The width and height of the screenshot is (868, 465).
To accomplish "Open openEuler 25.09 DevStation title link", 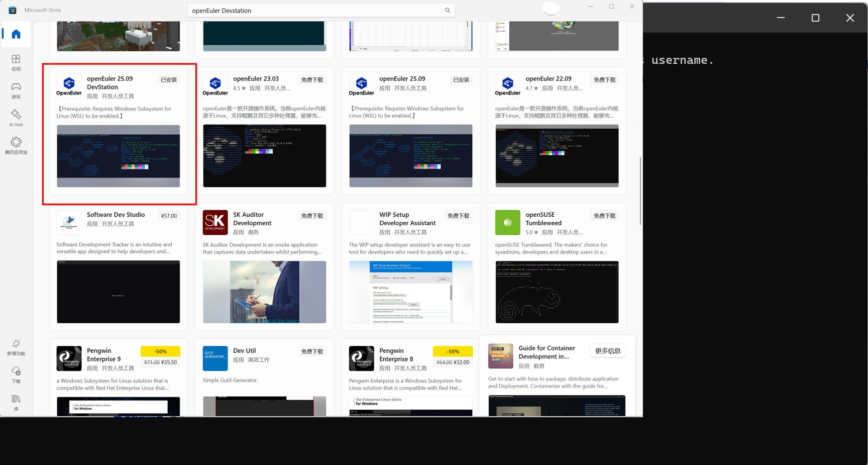I will tap(110, 82).
